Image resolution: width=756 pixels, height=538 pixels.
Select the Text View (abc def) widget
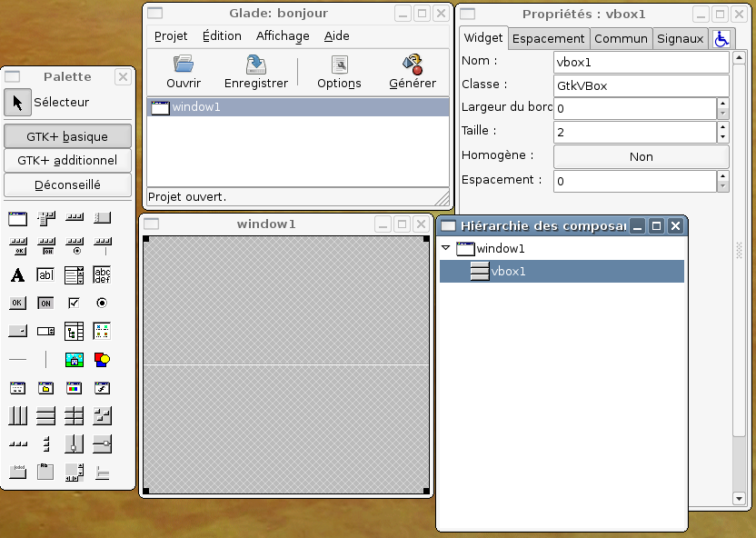(x=102, y=274)
